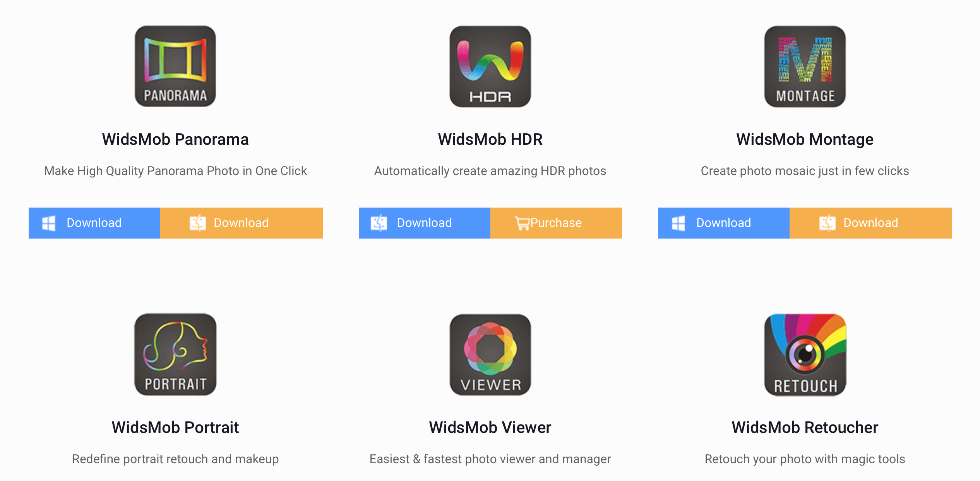Click the WidsMob Viewer app icon
980x481 pixels.
(x=489, y=355)
